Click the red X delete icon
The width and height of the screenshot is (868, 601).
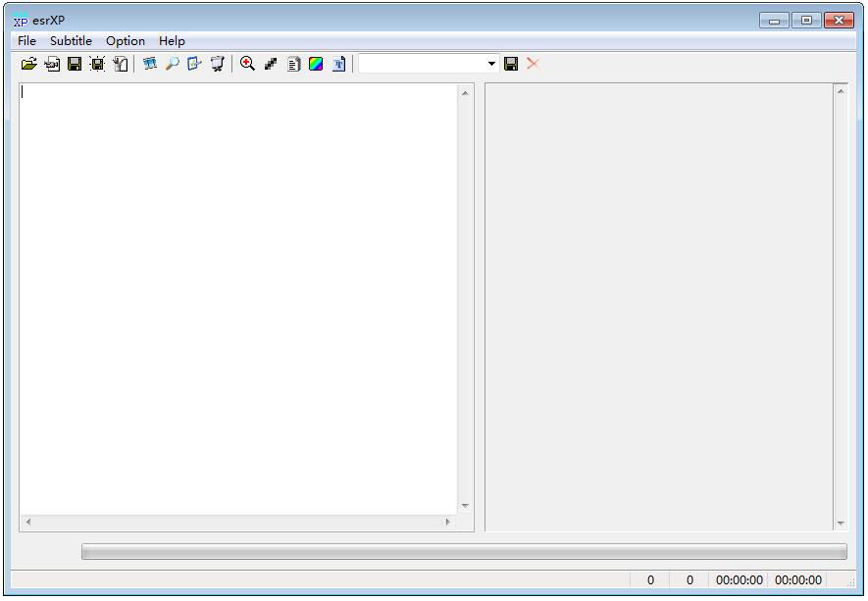click(x=533, y=64)
